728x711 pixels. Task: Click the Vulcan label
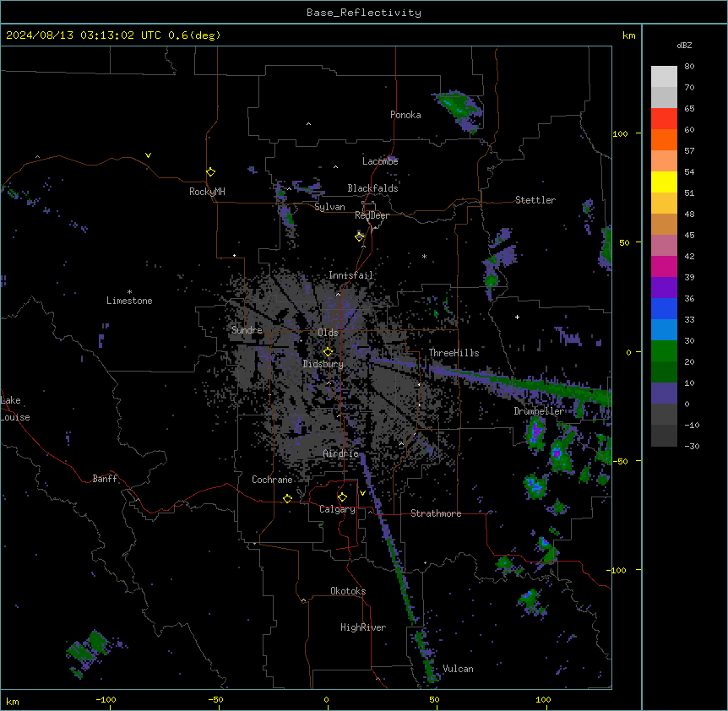459,669
